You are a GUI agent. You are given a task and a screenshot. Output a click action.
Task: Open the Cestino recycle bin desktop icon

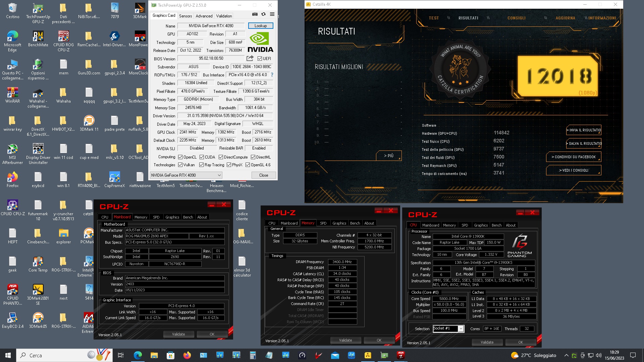click(x=12, y=11)
